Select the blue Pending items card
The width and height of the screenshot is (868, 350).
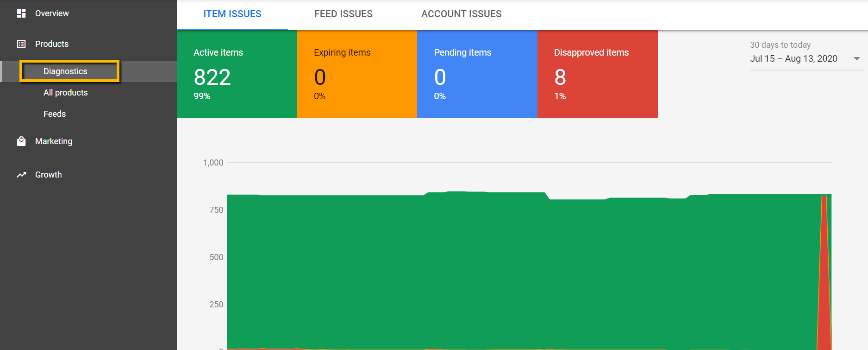pos(477,74)
